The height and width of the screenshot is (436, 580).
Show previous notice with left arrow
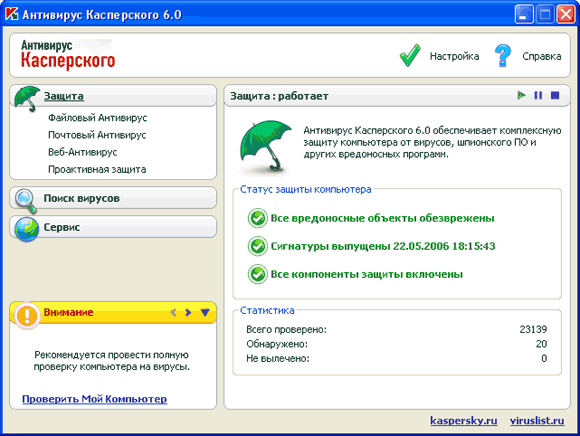173,312
